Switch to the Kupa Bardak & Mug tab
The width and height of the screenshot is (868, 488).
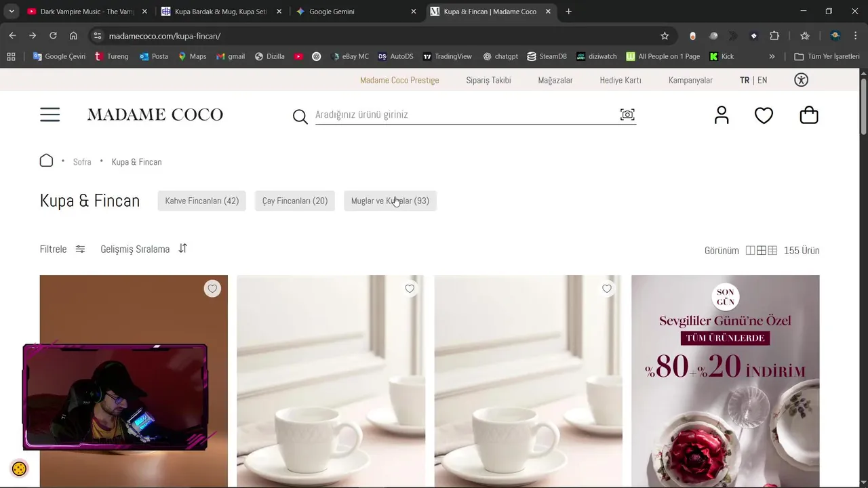tap(220, 12)
